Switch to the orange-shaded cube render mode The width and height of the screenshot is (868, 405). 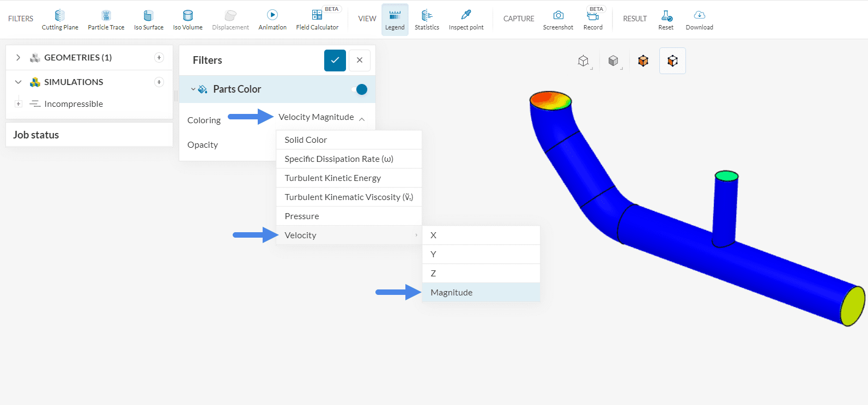[x=643, y=61]
